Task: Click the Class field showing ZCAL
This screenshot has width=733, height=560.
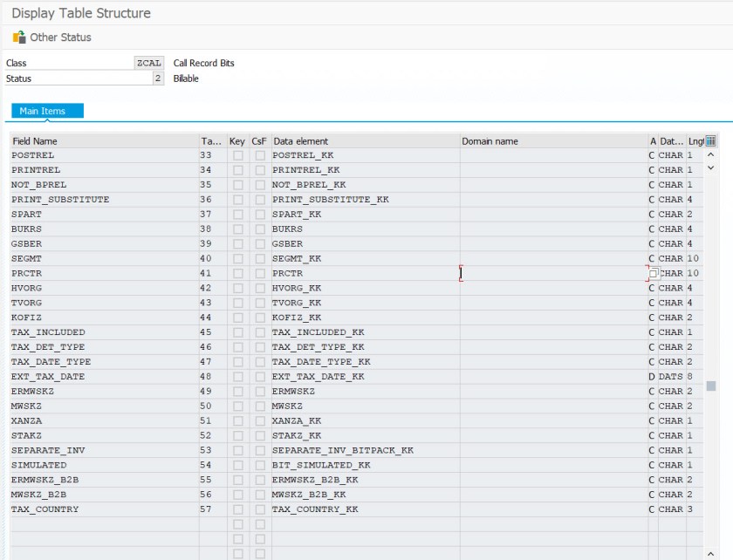Action: tap(148, 63)
